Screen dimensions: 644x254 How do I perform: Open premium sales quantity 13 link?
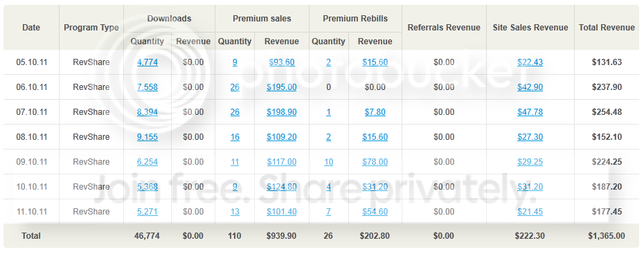[x=235, y=212]
